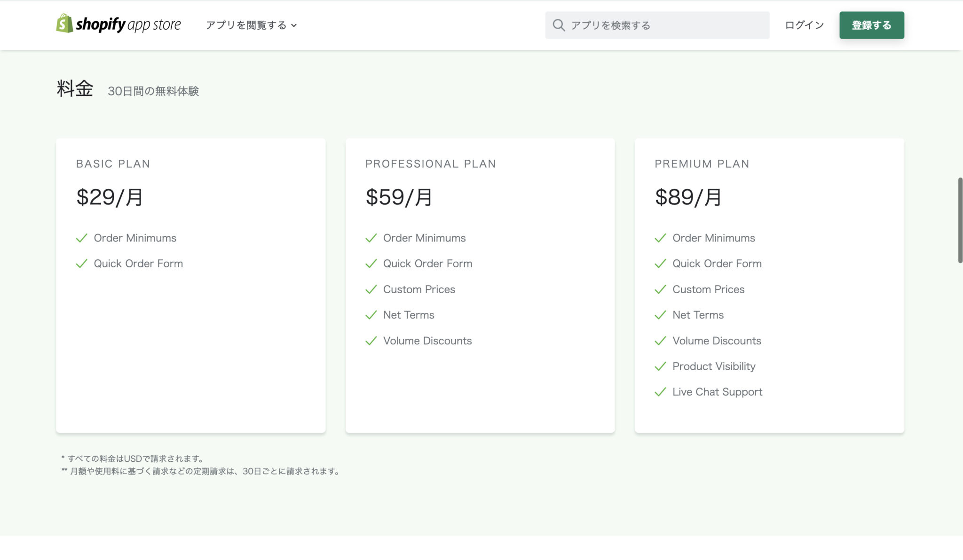Click checkmark beside Premium plan Live Chat Support
The width and height of the screenshot is (963, 560).
(660, 392)
